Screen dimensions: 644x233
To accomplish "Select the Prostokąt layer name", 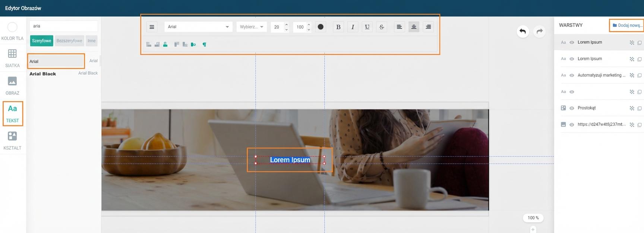I will pyautogui.click(x=587, y=108).
